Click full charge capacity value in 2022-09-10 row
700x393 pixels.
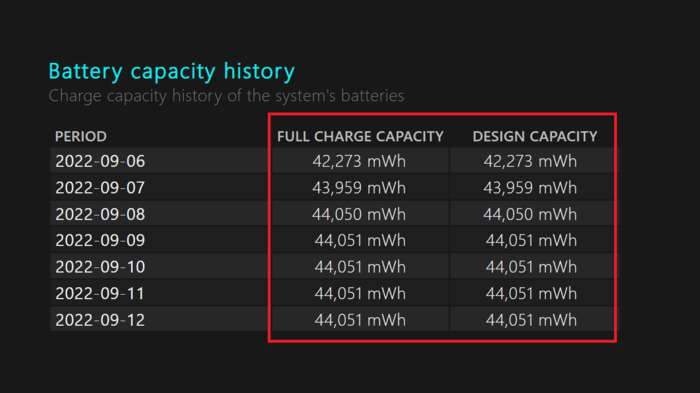pos(360,267)
